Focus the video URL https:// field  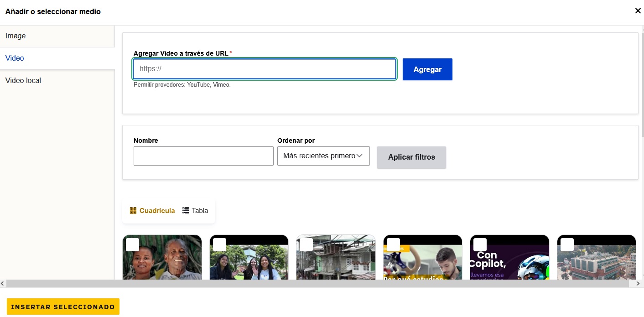click(265, 69)
